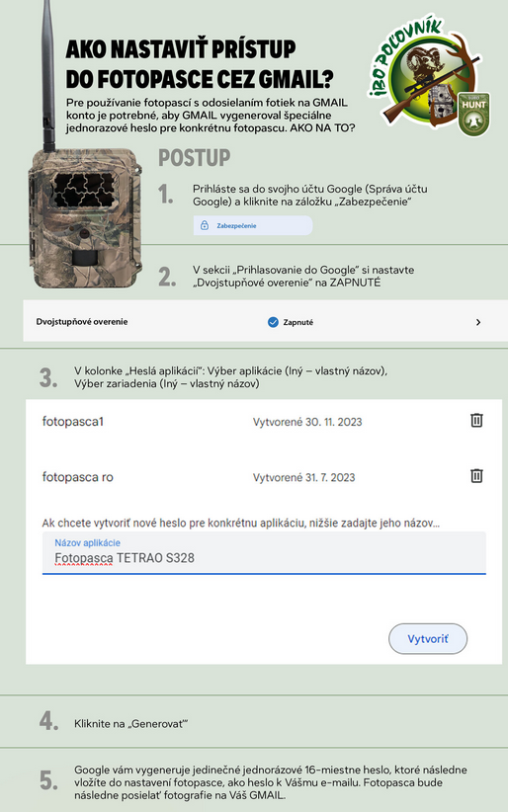Expand Dvojstupňové overenie with right chevron

point(478,322)
